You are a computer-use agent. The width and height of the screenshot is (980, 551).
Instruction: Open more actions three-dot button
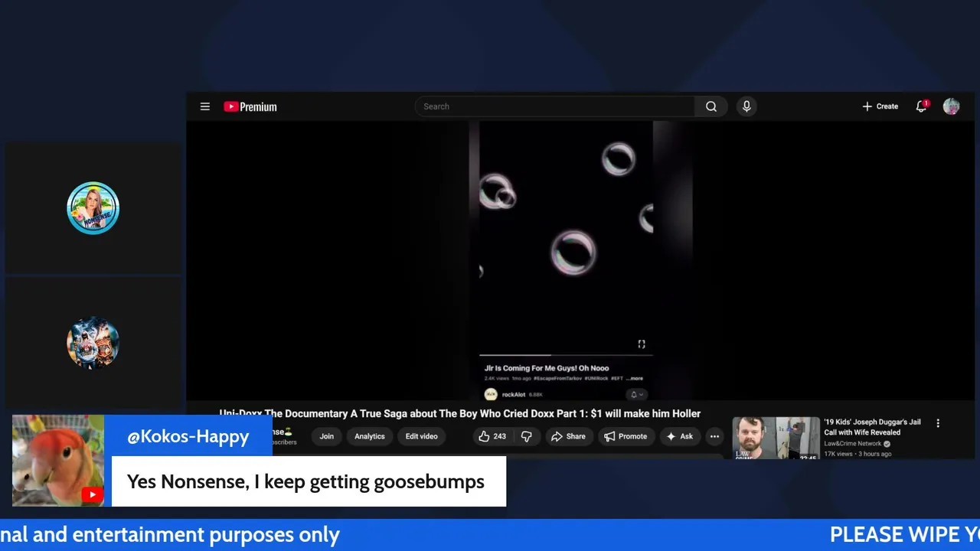click(714, 436)
